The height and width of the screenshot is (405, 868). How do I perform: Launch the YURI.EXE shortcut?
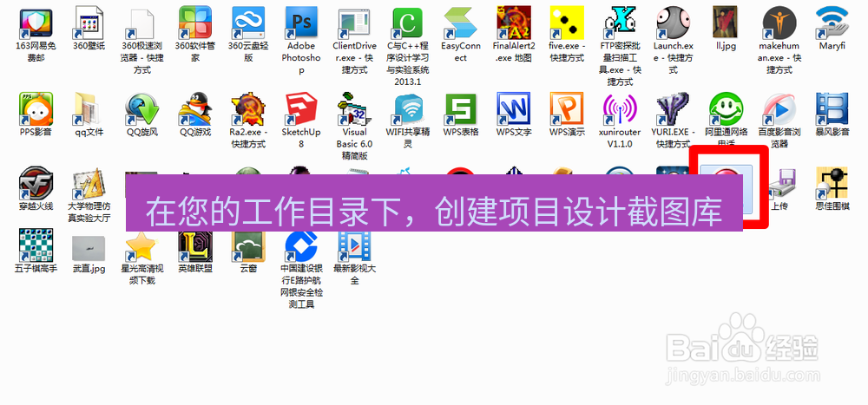tap(674, 108)
